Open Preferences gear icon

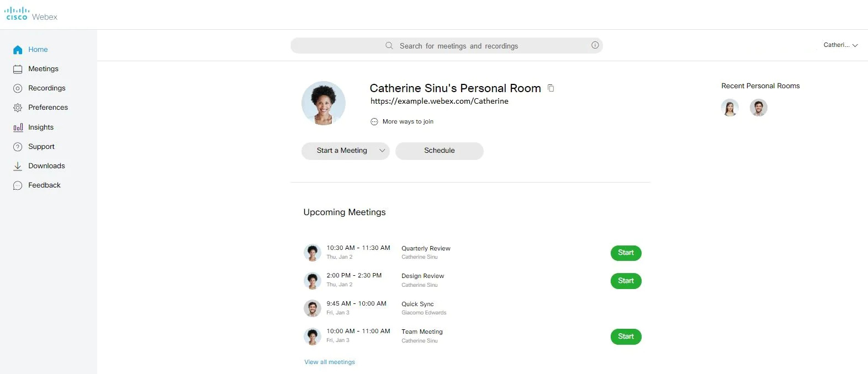18,108
